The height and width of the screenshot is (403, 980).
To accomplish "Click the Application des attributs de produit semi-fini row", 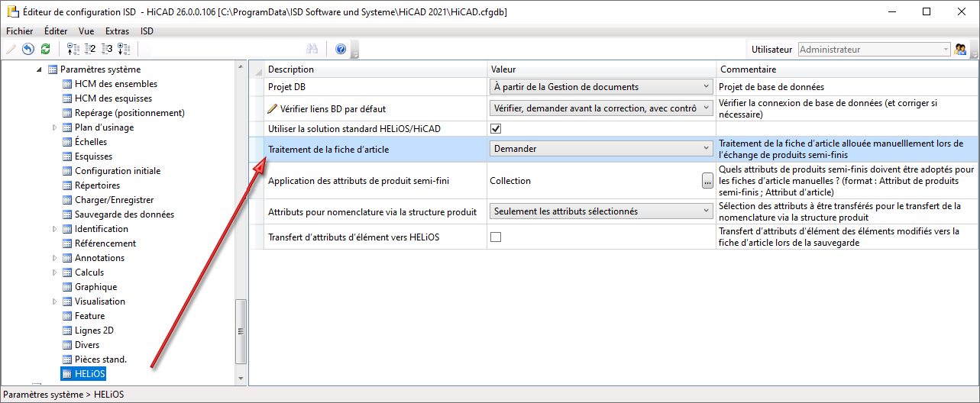I will tap(614, 181).
